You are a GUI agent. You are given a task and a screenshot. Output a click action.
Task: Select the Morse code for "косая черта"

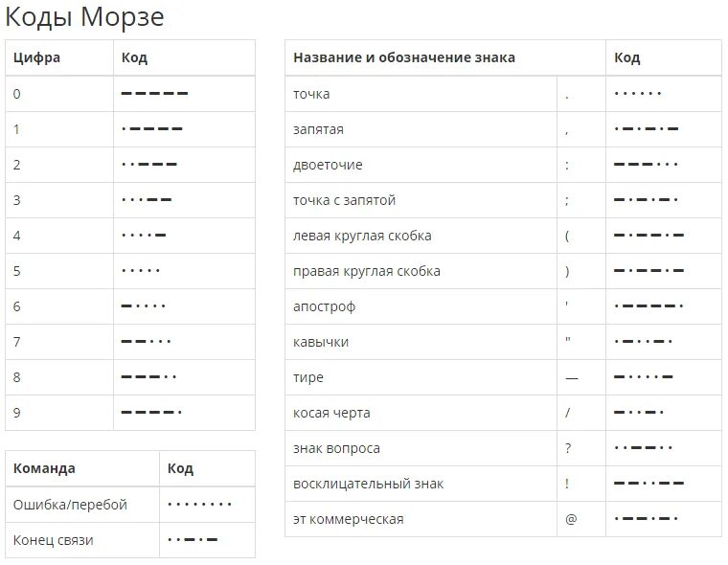pyautogui.click(x=639, y=413)
